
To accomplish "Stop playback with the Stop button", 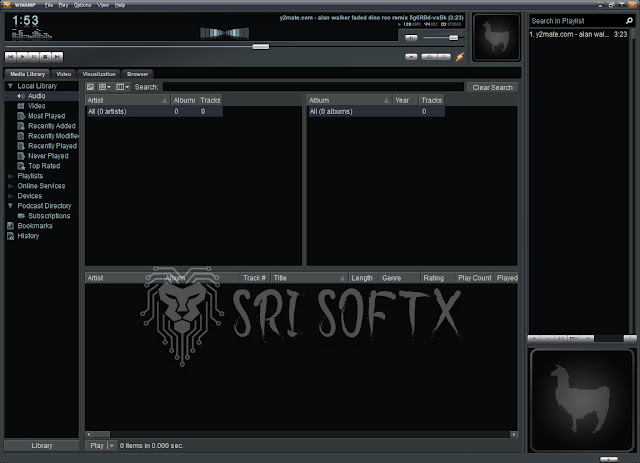I will [x=46, y=57].
